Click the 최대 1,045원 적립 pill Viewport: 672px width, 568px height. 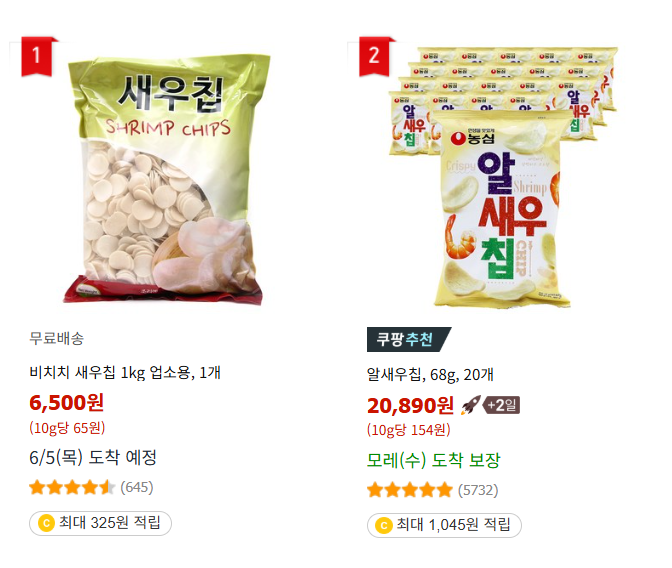[444, 526]
